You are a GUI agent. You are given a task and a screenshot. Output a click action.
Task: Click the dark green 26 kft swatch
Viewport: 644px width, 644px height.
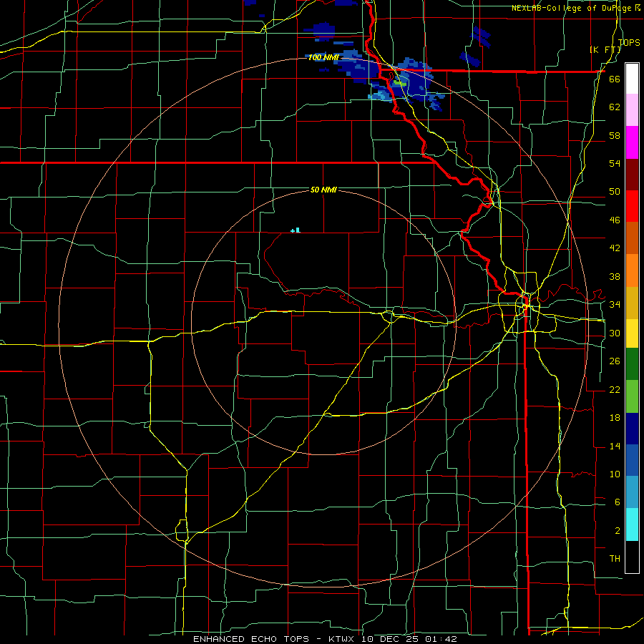(632, 364)
